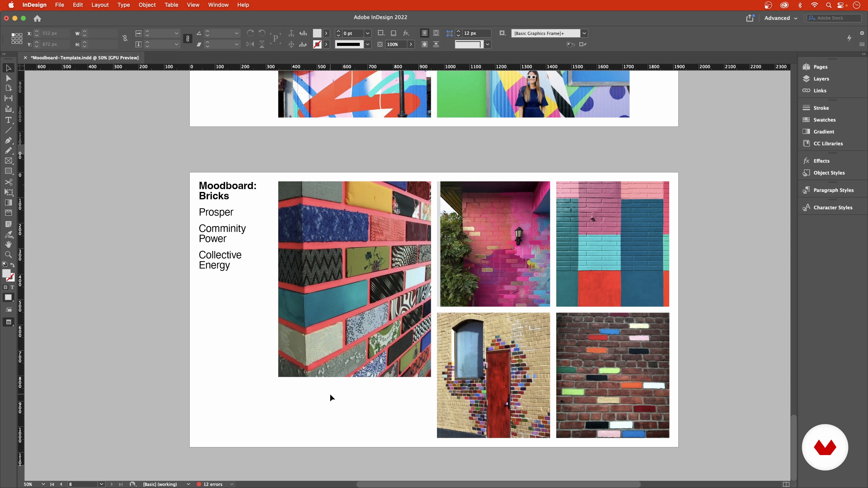Open the stroke weight dropdown
This screenshot has height=488, width=868.
pyautogui.click(x=368, y=33)
